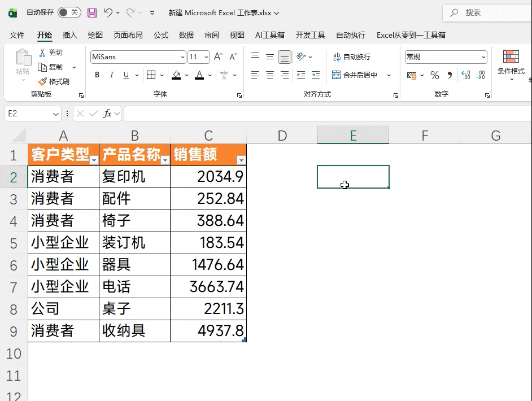The width and height of the screenshot is (532, 401).
Task: Toggle italic formatting
Action: pyautogui.click(x=112, y=75)
